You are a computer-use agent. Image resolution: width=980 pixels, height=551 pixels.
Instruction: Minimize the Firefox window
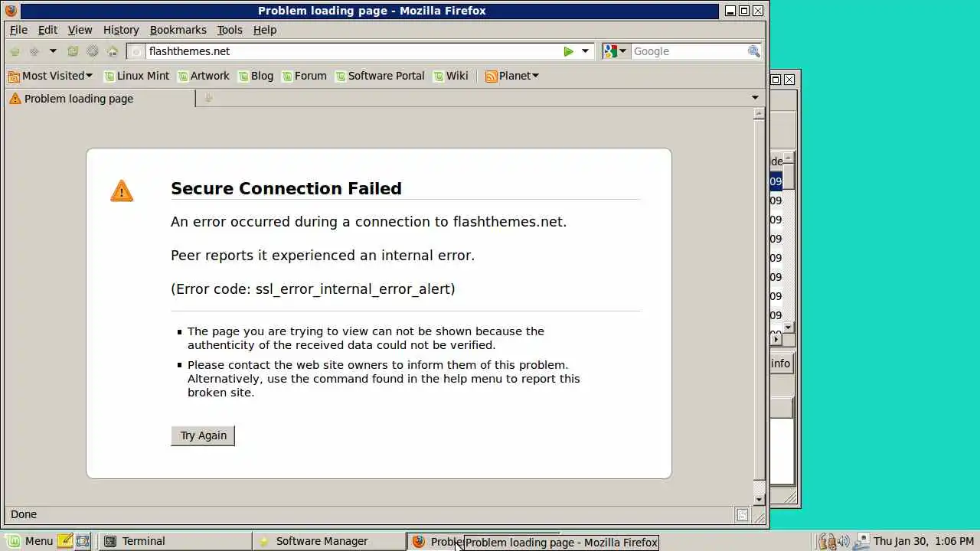pos(730,11)
